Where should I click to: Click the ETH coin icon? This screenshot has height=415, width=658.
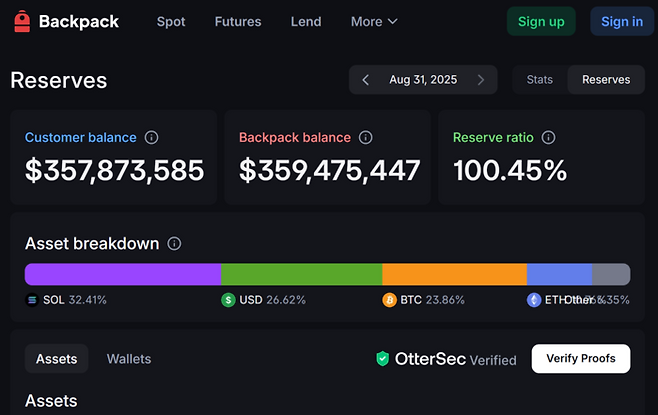click(534, 300)
